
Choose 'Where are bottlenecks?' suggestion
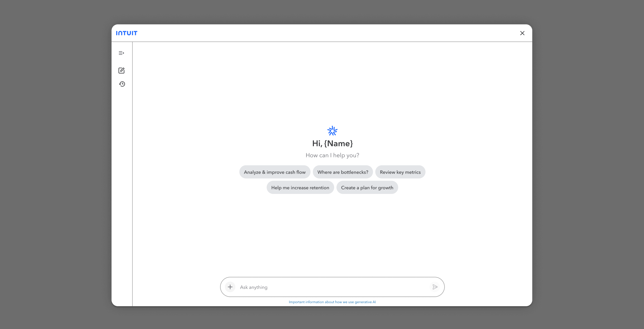tap(343, 172)
